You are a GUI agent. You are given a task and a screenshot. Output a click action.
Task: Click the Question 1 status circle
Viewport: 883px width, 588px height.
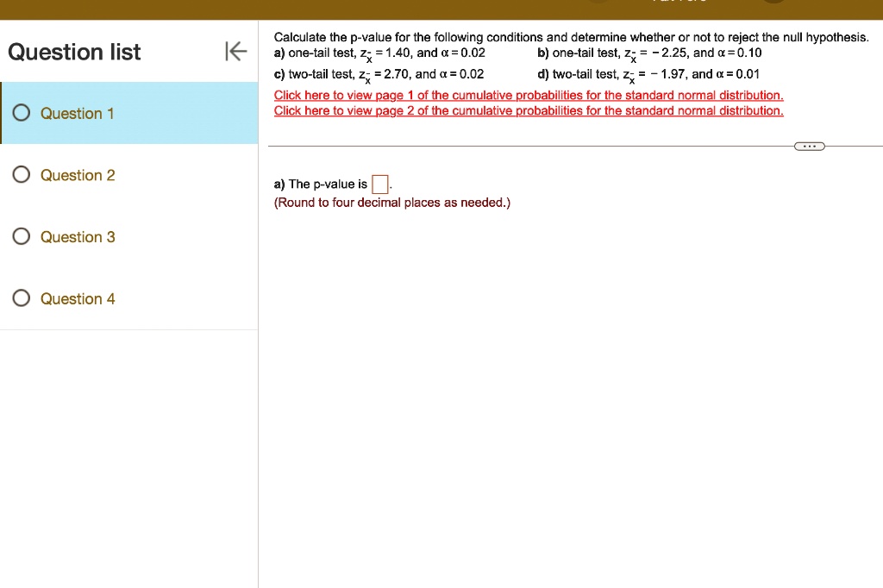click(20, 113)
